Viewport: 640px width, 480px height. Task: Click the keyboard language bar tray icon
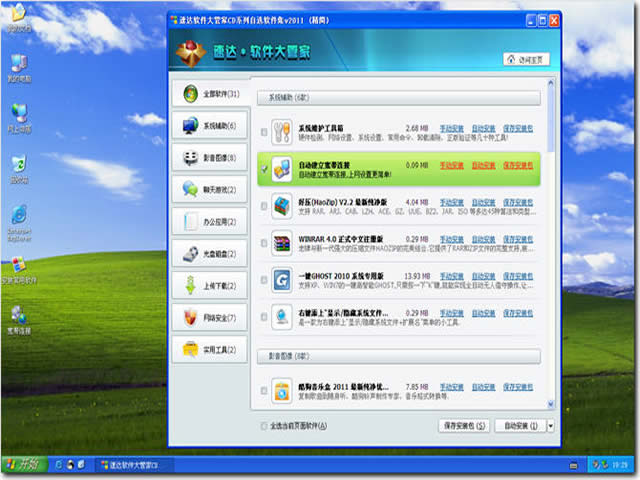[573, 465]
